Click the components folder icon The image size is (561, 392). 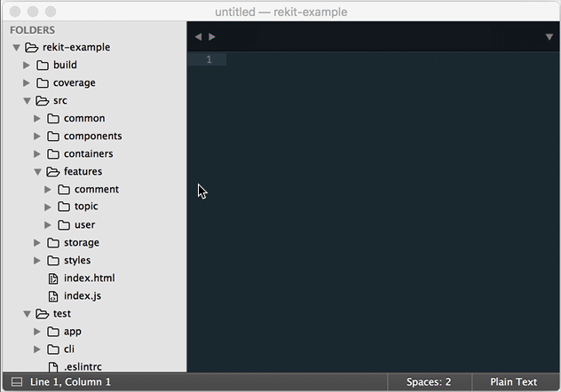53,137
